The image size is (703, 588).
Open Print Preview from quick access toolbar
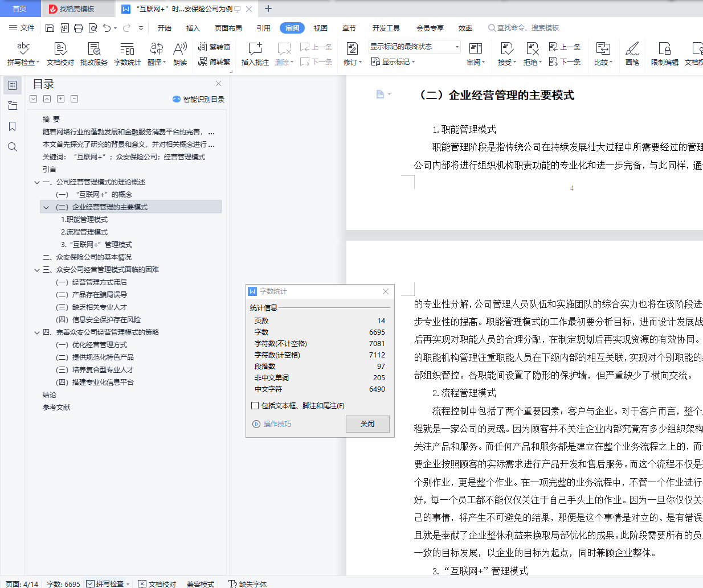pyautogui.click(x=92, y=28)
